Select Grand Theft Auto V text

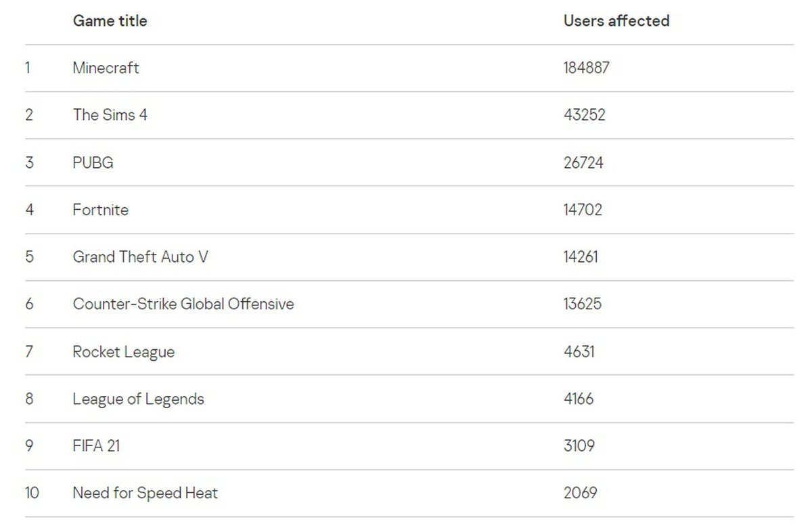coord(141,257)
